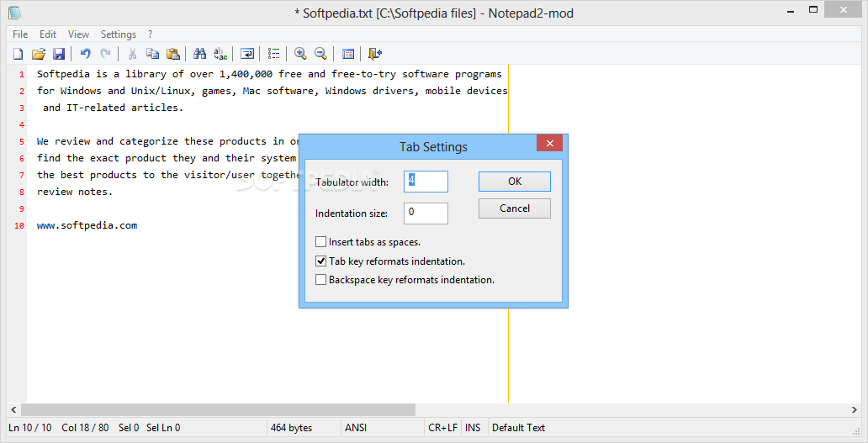Click the CR+LF line ending status
Image resolution: width=868 pixels, height=443 pixels.
click(443, 428)
